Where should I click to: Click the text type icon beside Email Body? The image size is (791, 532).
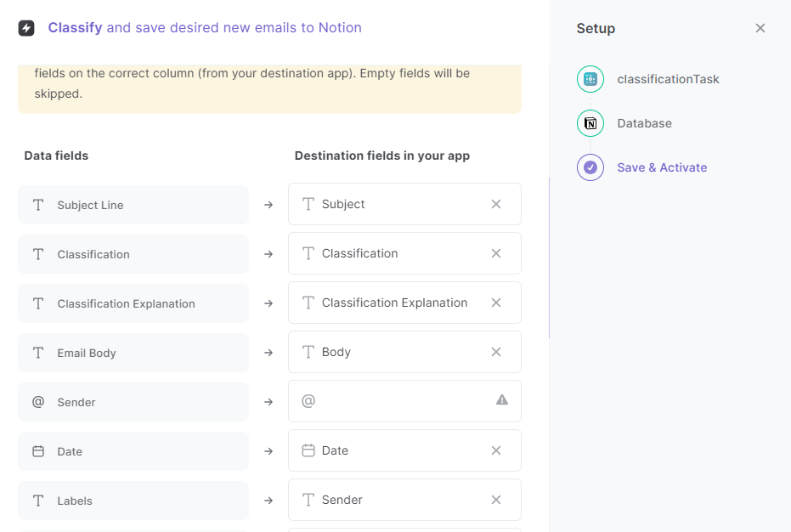click(38, 353)
